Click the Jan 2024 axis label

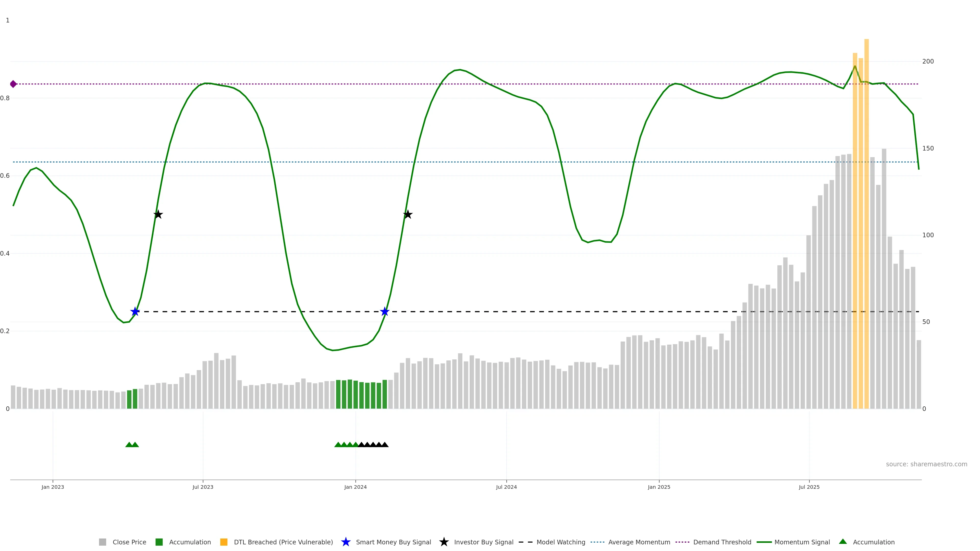pos(355,487)
